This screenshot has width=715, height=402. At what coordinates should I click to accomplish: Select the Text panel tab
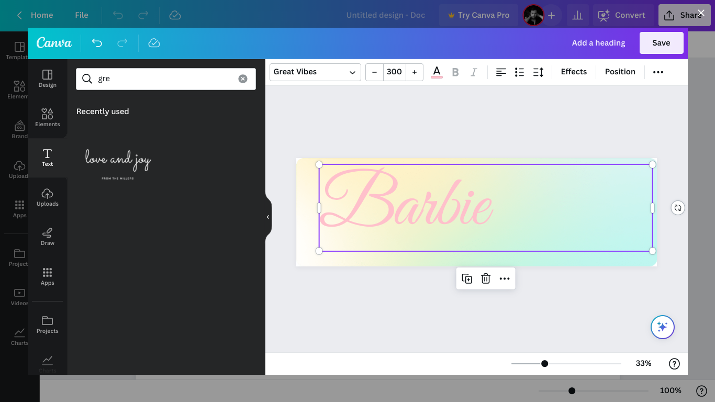coord(47,157)
